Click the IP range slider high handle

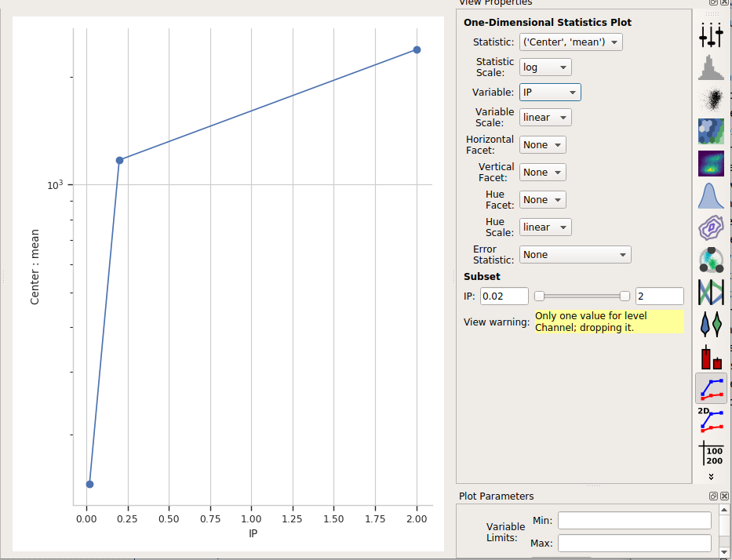625,296
